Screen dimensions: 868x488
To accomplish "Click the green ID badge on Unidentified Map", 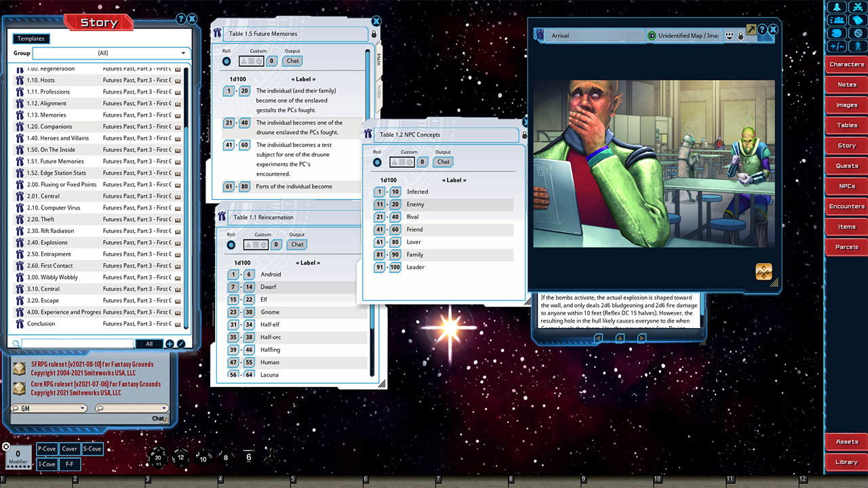I will tap(651, 36).
